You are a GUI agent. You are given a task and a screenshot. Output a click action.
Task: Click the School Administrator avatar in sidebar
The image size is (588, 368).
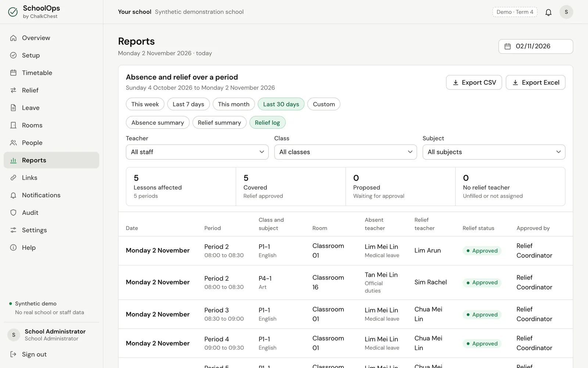(x=14, y=335)
